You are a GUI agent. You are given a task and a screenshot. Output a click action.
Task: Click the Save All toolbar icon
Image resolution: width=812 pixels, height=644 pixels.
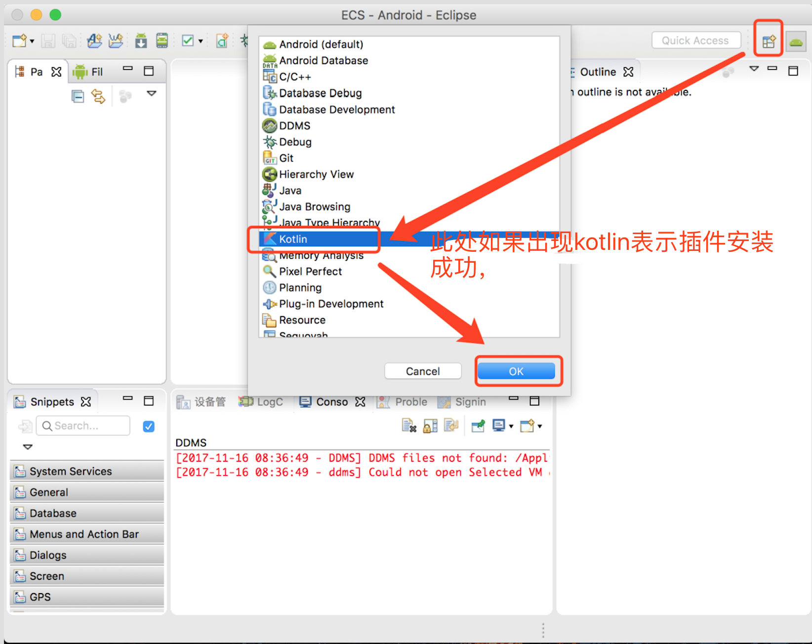[x=69, y=41]
